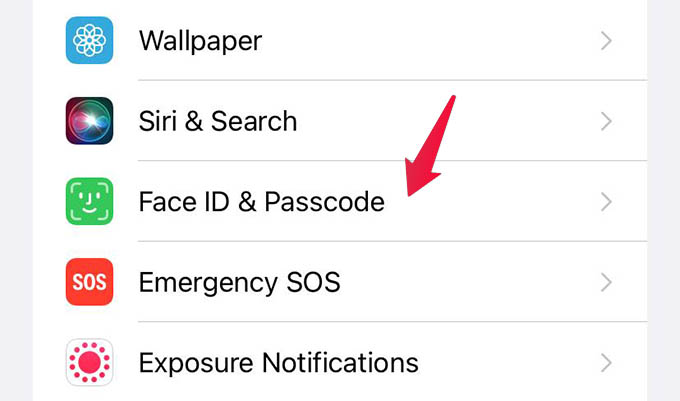
Task: Open Face ID & Passcode text label
Action: coord(261,201)
